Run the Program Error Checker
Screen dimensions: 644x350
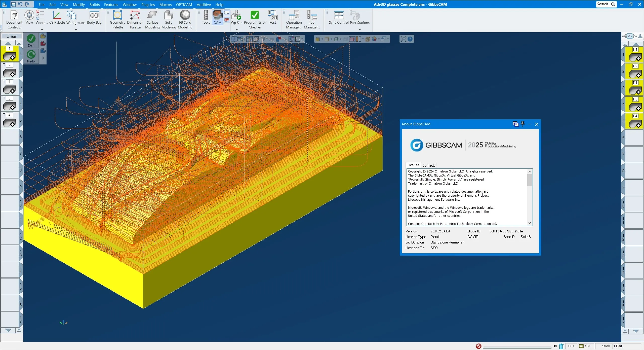pyautogui.click(x=255, y=20)
